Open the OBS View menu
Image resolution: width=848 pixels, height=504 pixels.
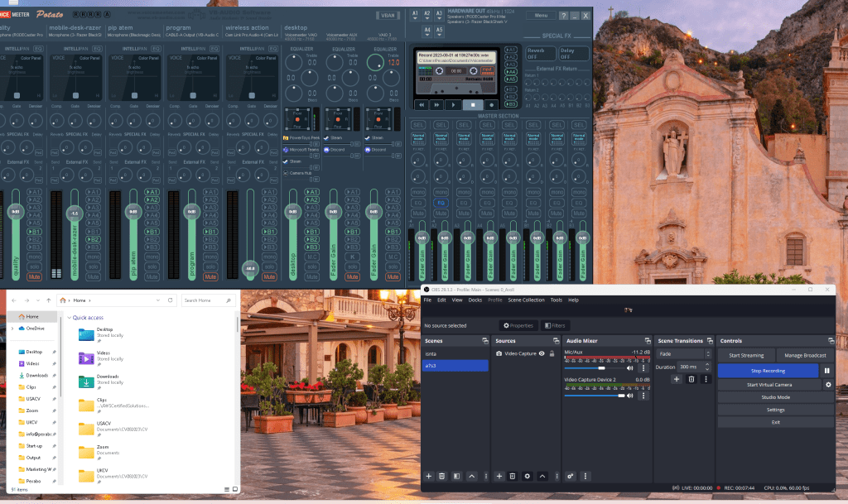(457, 300)
